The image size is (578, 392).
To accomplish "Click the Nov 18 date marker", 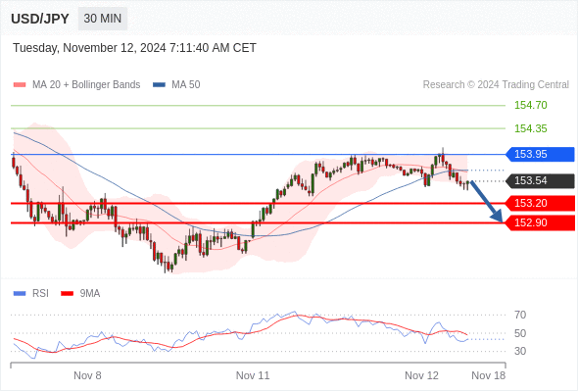I will [489, 375].
